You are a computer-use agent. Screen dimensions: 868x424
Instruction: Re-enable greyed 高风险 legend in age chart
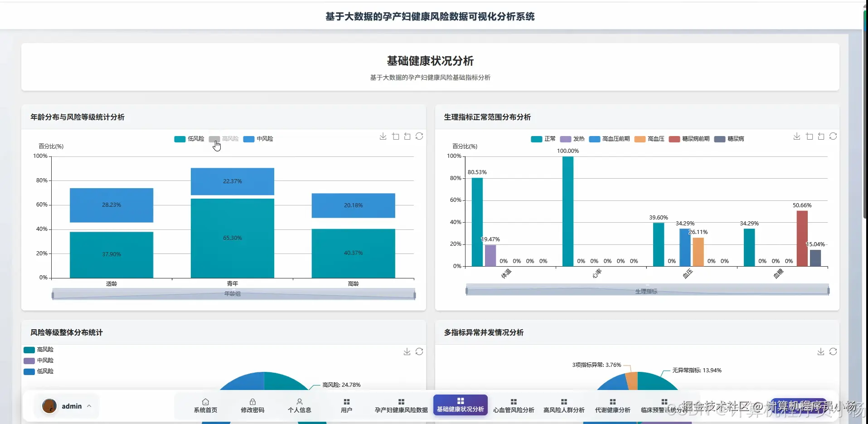[223, 139]
